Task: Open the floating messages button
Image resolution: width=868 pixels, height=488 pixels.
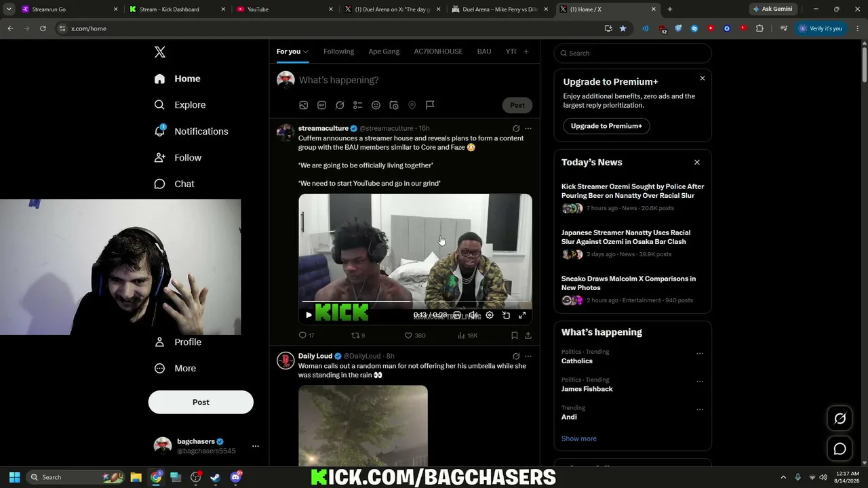Action: (840, 449)
